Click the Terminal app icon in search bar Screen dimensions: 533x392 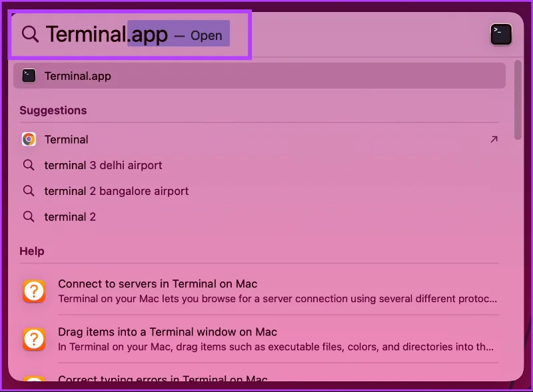click(x=501, y=35)
